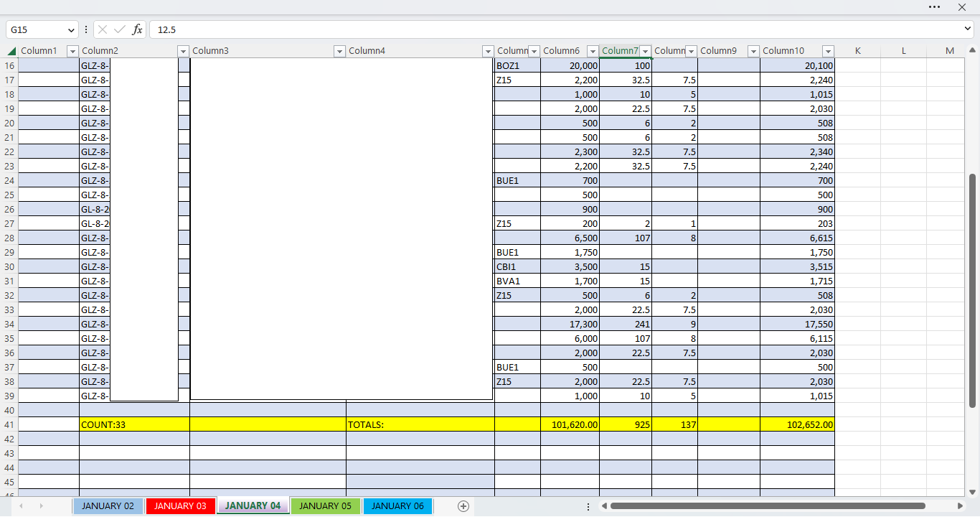The width and height of the screenshot is (980, 517).
Task: Select column L header
Action: click(904, 51)
